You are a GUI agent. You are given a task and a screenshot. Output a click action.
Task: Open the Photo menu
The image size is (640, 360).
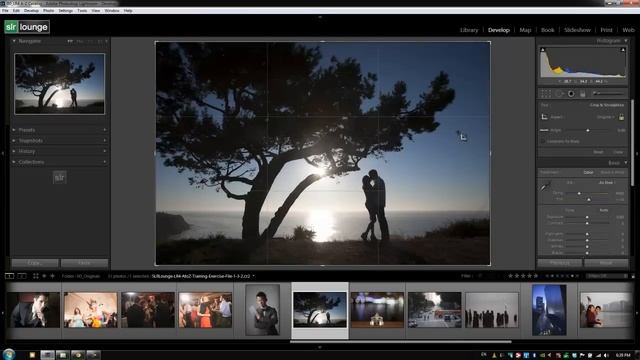[x=48, y=11]
